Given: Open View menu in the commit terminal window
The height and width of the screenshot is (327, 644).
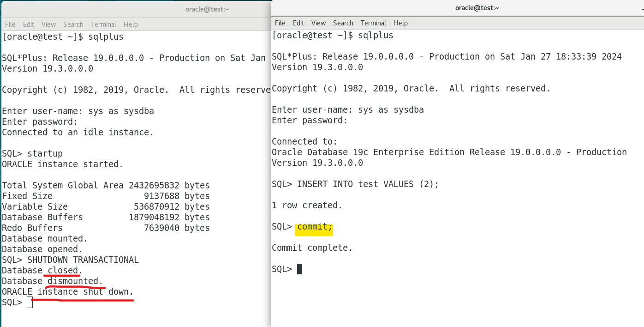Looking at the screenshot, I should [318, 23].
